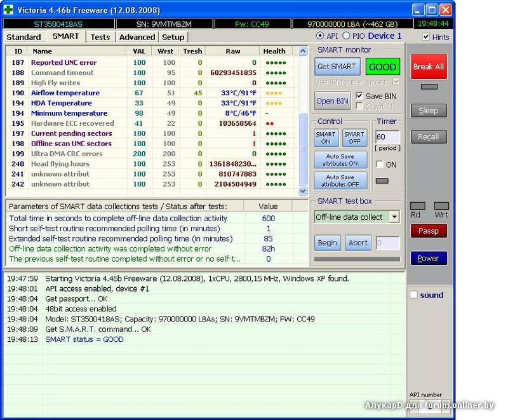
Task: Toggle the Use IBM super smart checkbox
Action: pos(396,81)
